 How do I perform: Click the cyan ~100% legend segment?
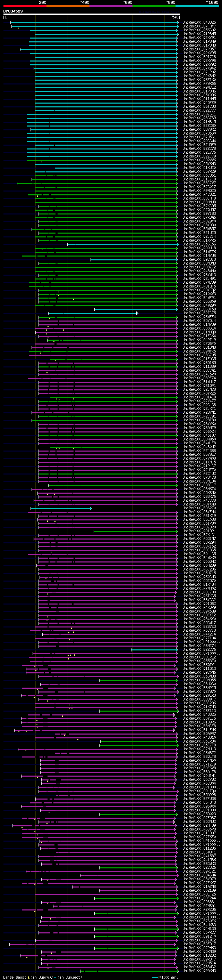[x=197, y=6]
